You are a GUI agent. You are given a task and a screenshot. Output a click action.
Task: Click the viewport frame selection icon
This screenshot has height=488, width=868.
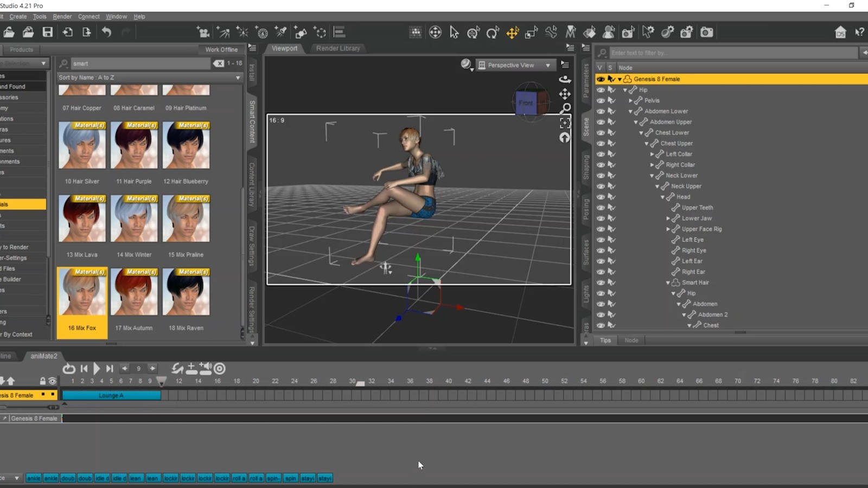[565, 123]
